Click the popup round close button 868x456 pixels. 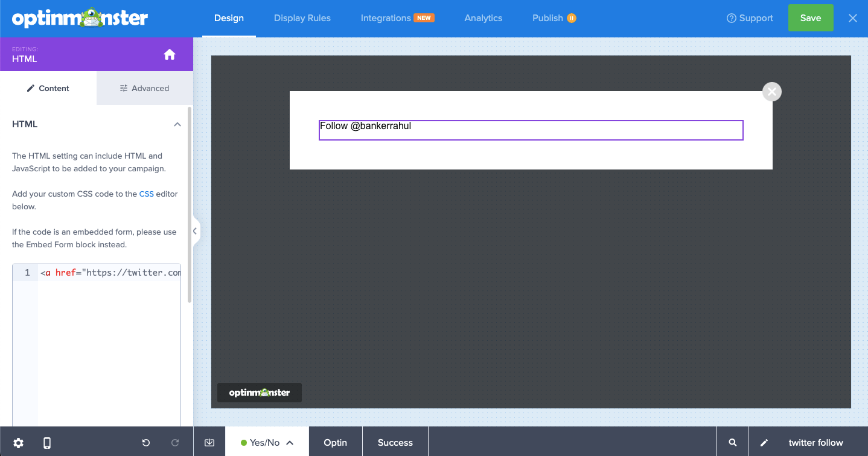pos(772,92)
